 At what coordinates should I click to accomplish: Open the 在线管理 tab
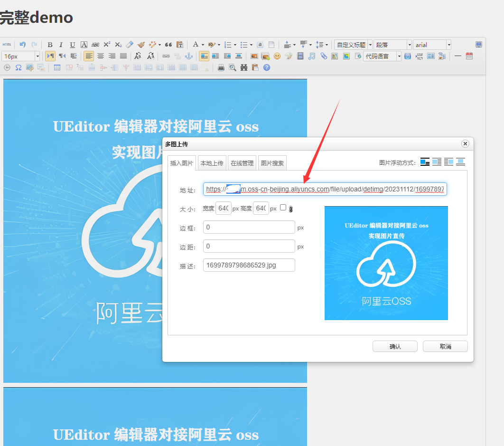click(x=242, y=163)
